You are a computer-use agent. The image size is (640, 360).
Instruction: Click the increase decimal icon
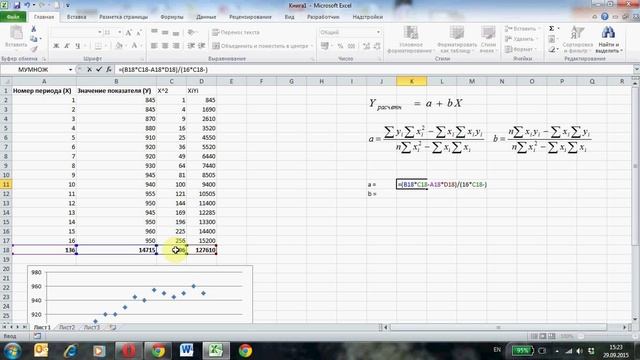tap(366, 46)
